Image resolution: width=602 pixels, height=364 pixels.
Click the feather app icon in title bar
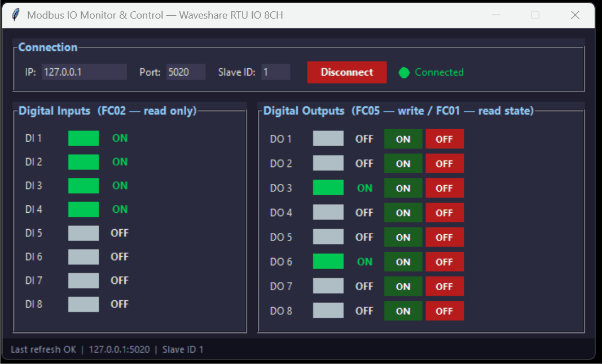pyautogui.click(x=16, y=15)
